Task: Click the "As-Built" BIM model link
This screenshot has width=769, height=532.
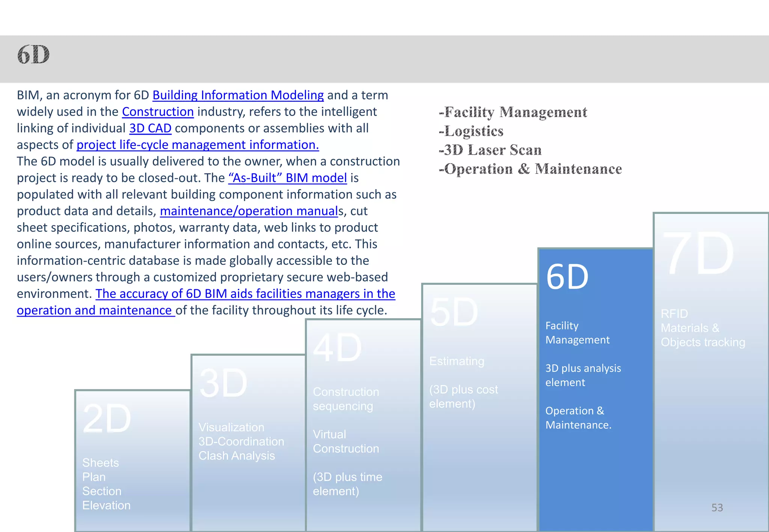Action: 288,178
